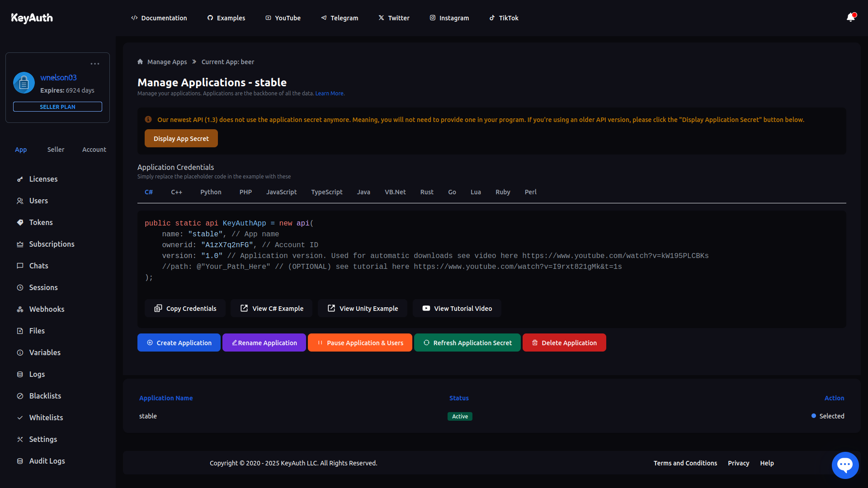Open the Learn More link

[329, 93]
